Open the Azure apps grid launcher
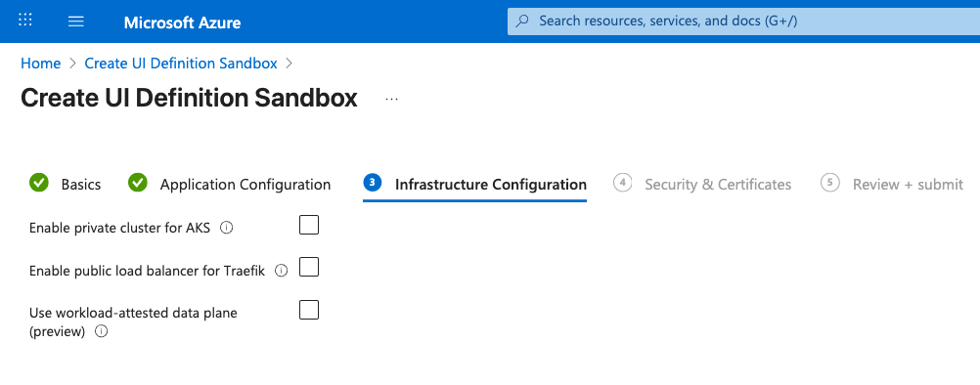The height and width of the screenshot is (385, 980). [x=25, y=20]
